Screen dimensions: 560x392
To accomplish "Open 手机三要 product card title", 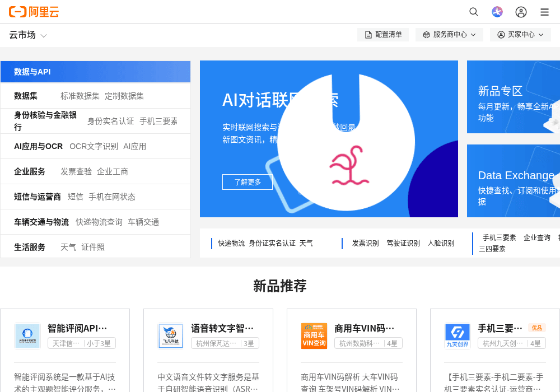I will [x=500, y=329].
